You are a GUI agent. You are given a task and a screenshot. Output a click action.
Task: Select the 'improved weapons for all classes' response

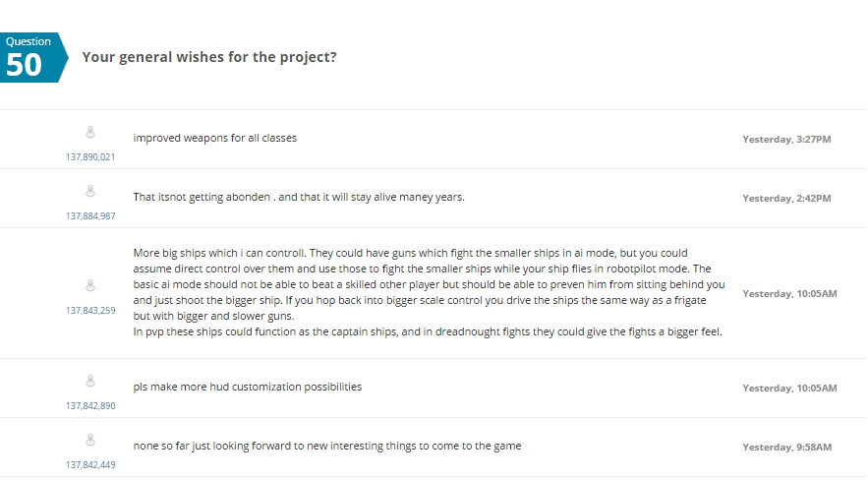click(x=214, y=138)
